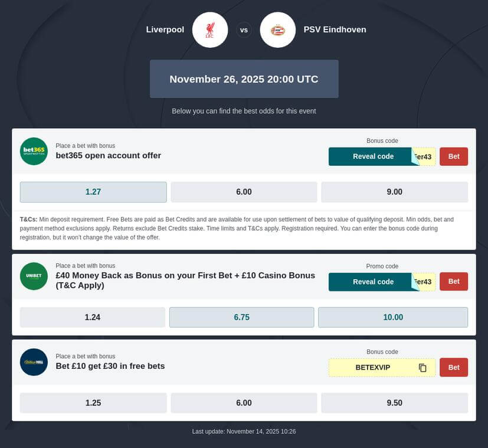Click the BETEXVIP bonus code field
The height and width of the screenshot is (448, 488).
click(x=373, y=368)
